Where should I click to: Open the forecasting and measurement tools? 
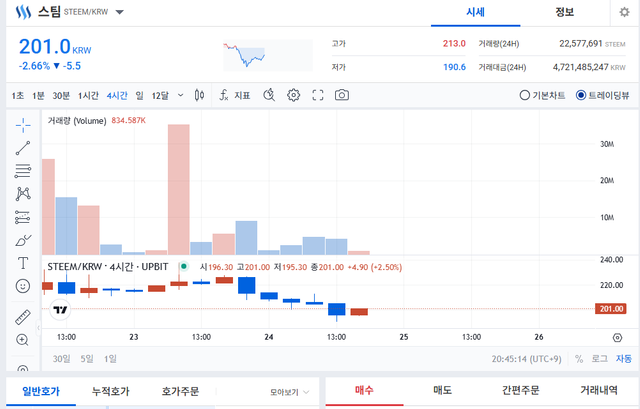tap(23, 217)
